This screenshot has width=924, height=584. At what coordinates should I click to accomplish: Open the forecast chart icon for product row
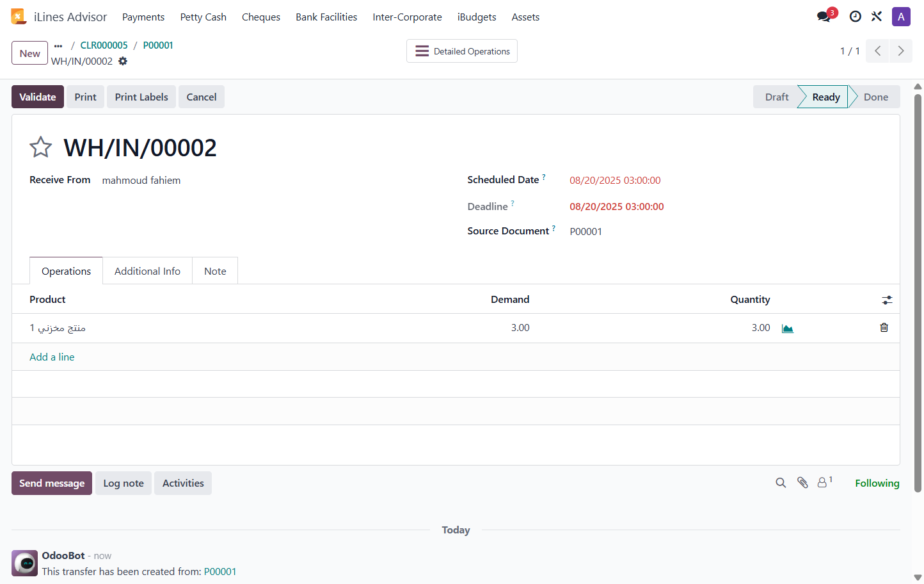(x=788, y=328)
